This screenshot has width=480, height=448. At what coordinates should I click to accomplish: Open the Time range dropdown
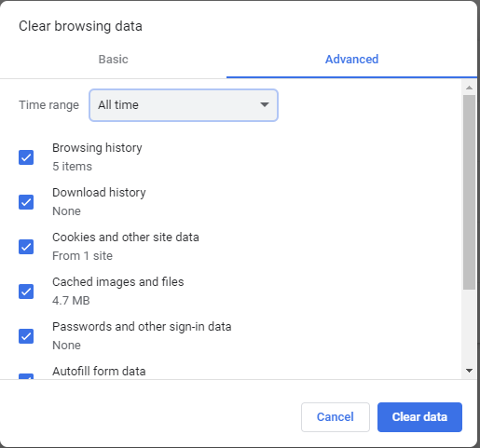(184, 105)
